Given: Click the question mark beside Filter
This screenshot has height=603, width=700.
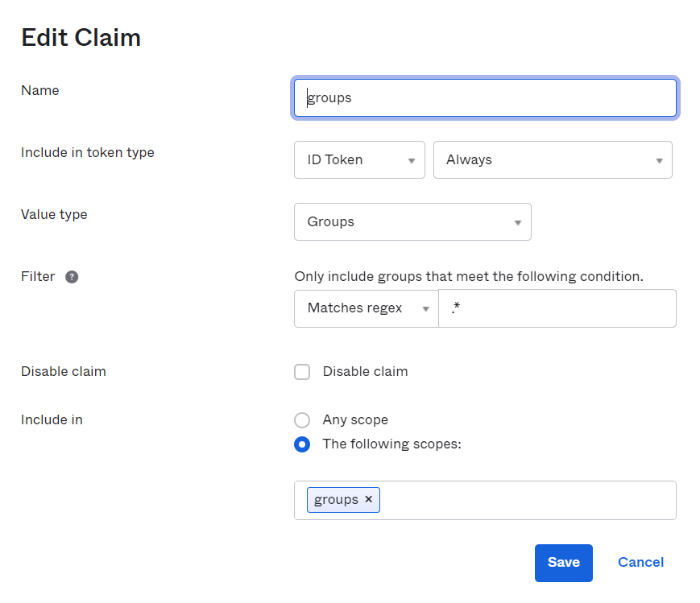Looking at the screenshot, I should (x=72, y=277).
